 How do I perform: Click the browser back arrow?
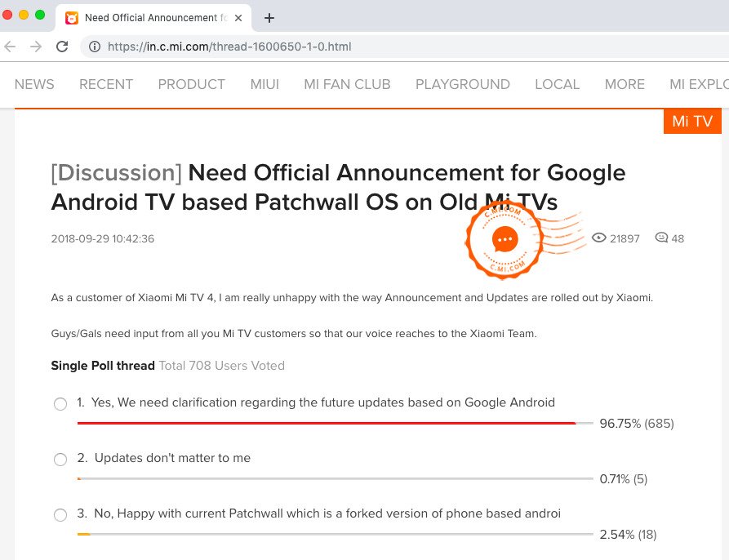(10, 47)
